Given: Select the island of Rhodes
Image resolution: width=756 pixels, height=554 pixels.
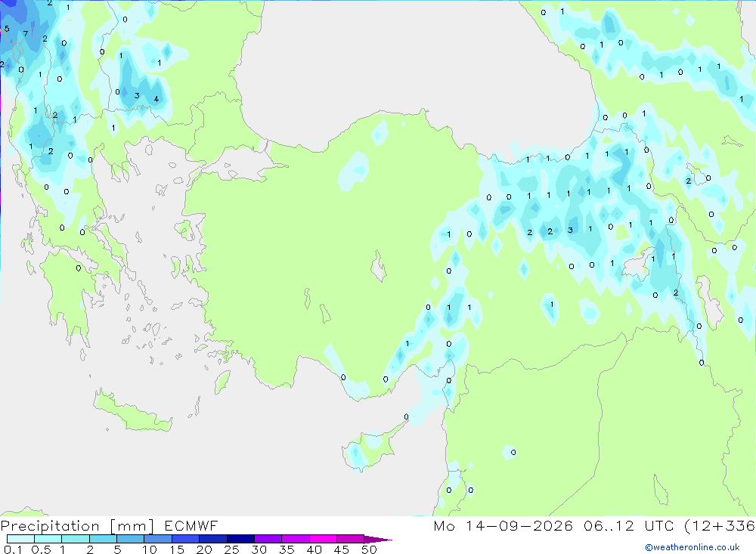Looking at the screenshot, I should (x=223, y=382).
